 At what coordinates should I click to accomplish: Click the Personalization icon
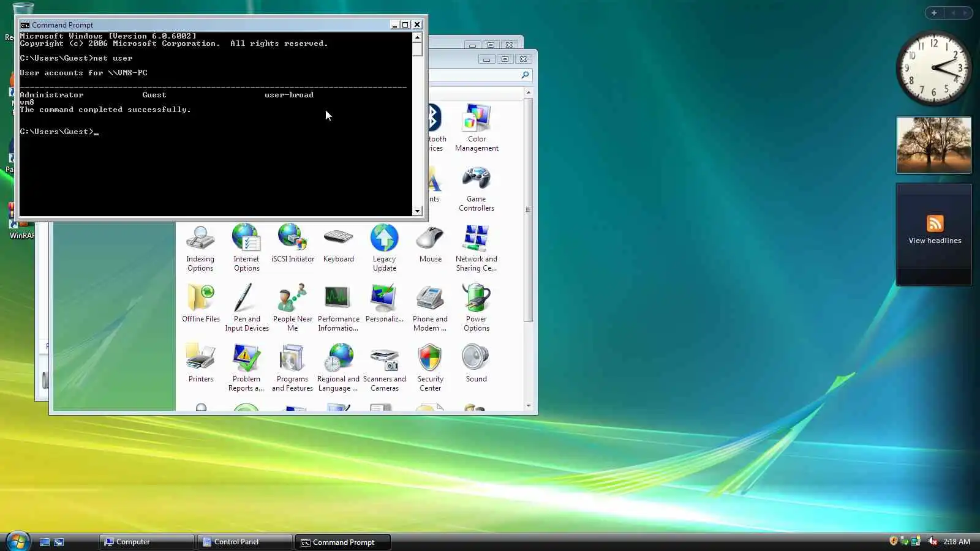(385, 304)
